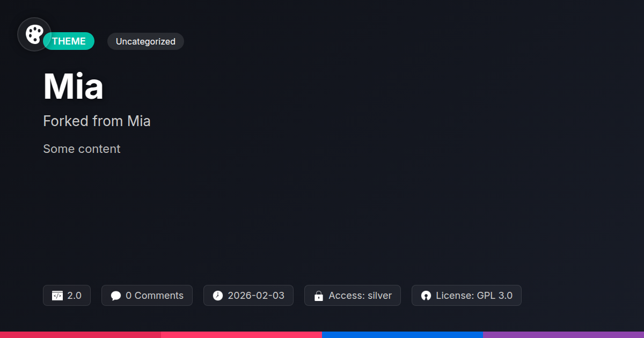Click the blue color bar segment
Screen dimensions: 644x338
coord(402,335)
